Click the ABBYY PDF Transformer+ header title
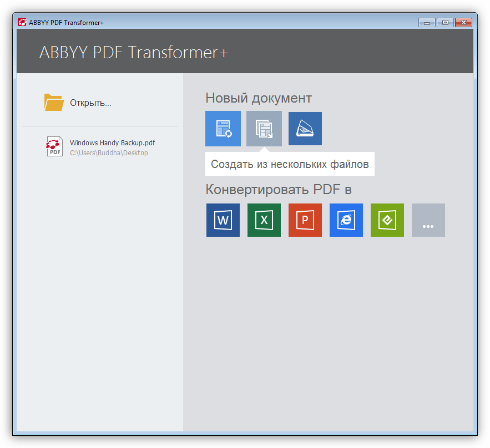 pos(134,53)
